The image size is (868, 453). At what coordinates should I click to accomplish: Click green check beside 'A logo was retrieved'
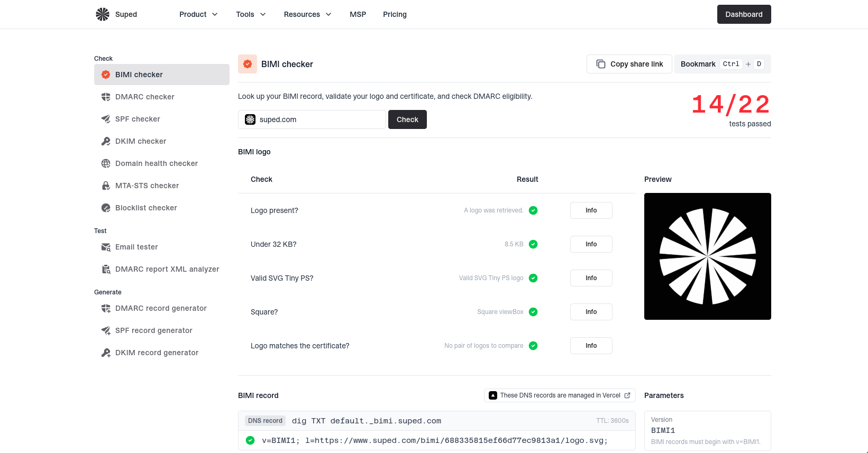[x=533, y=210]
